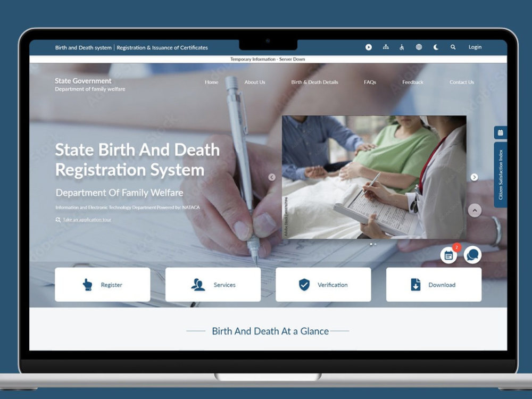Open the FAQs menu item

click(x=370, y=82)
